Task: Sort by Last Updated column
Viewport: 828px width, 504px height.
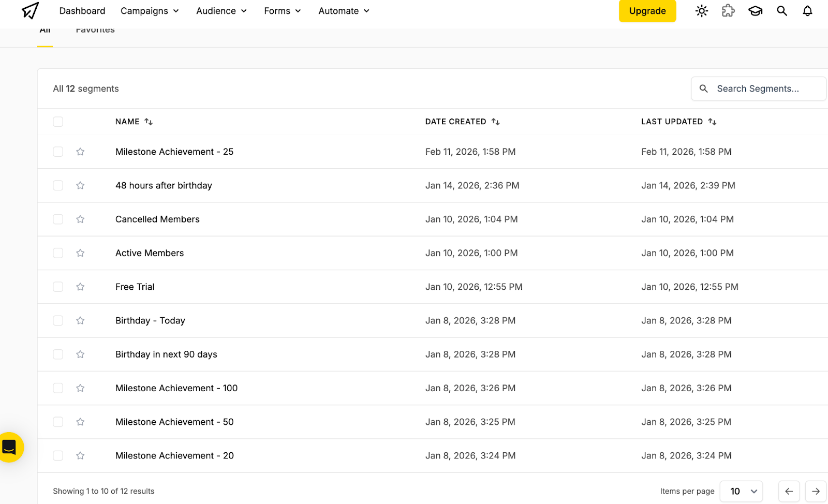Action: (713, 122)
